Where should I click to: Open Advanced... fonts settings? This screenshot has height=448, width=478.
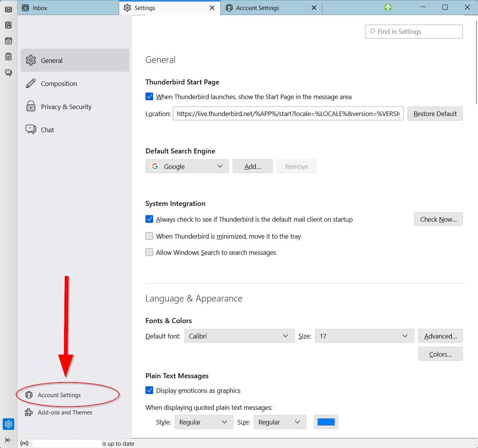pos(441,336)
